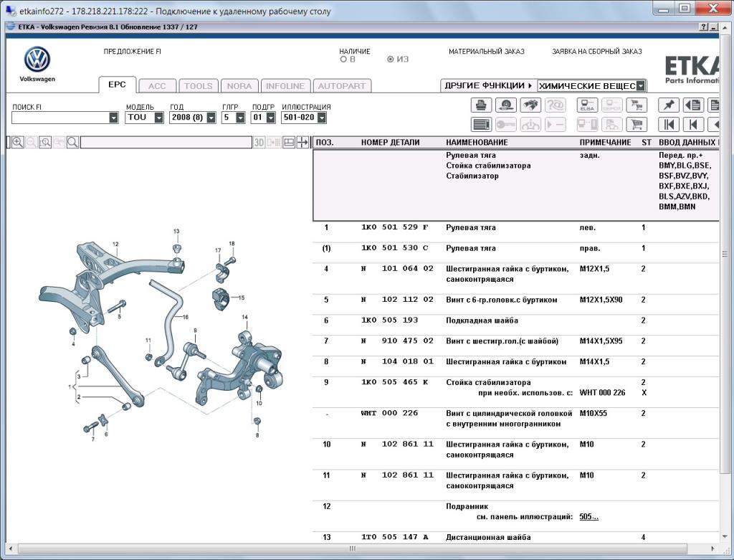Select part number 1K0 505 465 K
Screen dimensions: 734x560
pos(395,383)
